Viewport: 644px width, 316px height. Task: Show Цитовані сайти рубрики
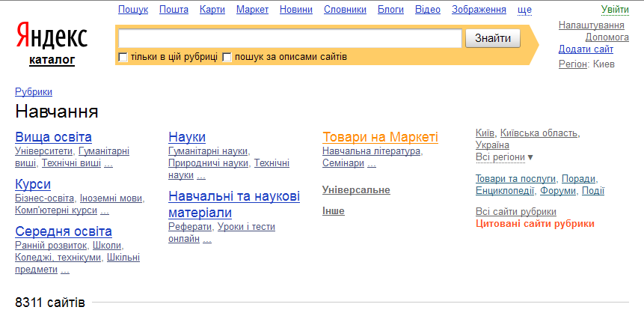pyautogui.click(x=535, y=224)
